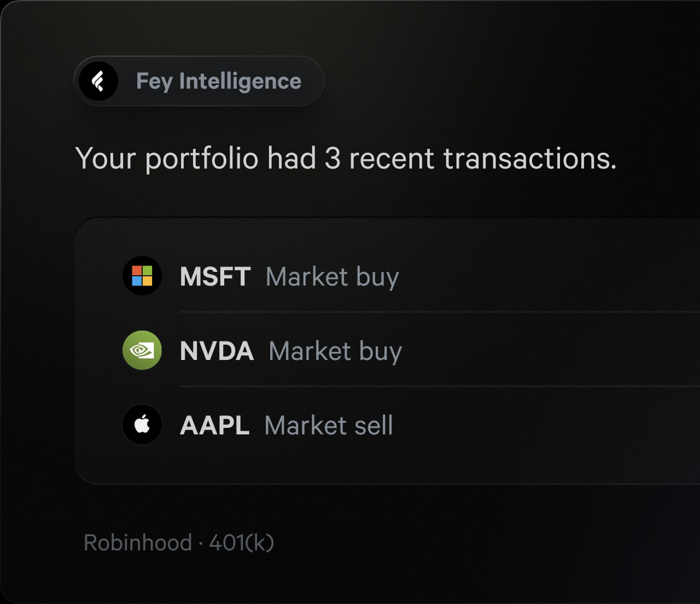Click the Fey Intelligence logo icon
Image resolution: width=700 pixels, height=604 pixels.
pos(98,81)
